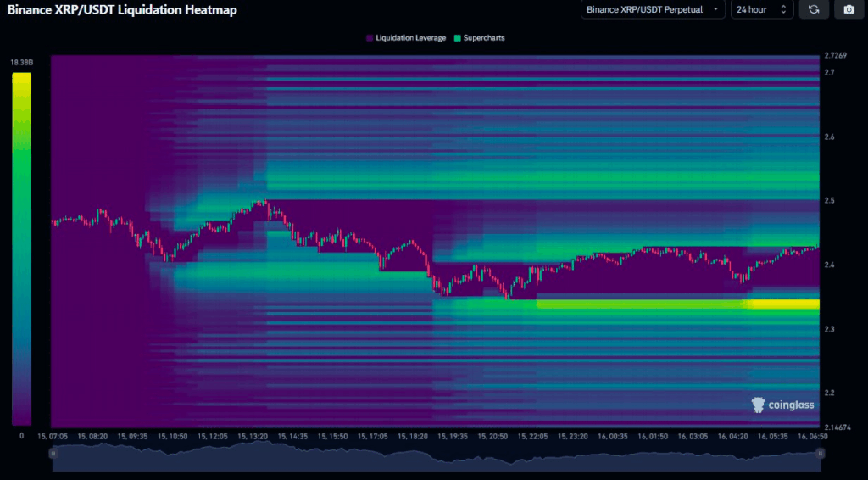Click the 2.5 price axis label
Screen dimensions: 868x480
[829, 200]
